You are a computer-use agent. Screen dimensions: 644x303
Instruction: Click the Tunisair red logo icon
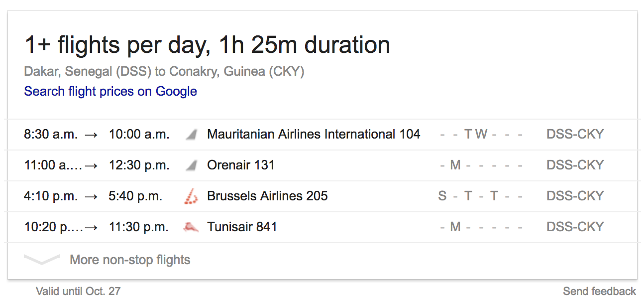tap(191, 227)
